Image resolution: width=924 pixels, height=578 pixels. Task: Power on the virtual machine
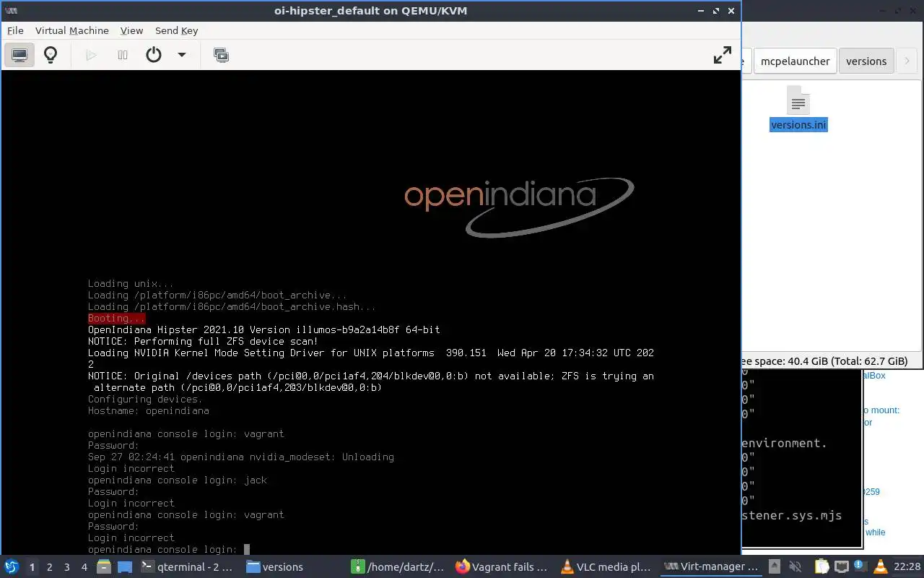pos(91,55)
